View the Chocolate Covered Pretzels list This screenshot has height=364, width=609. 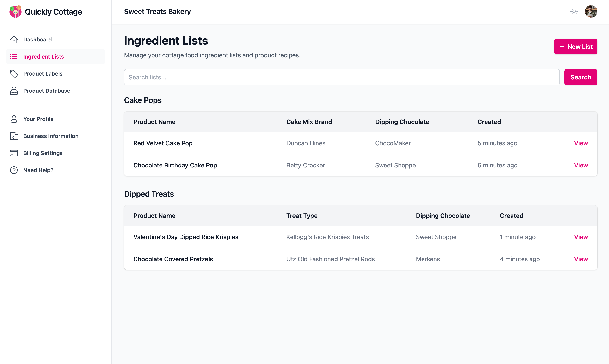click(x=581, y=259)
